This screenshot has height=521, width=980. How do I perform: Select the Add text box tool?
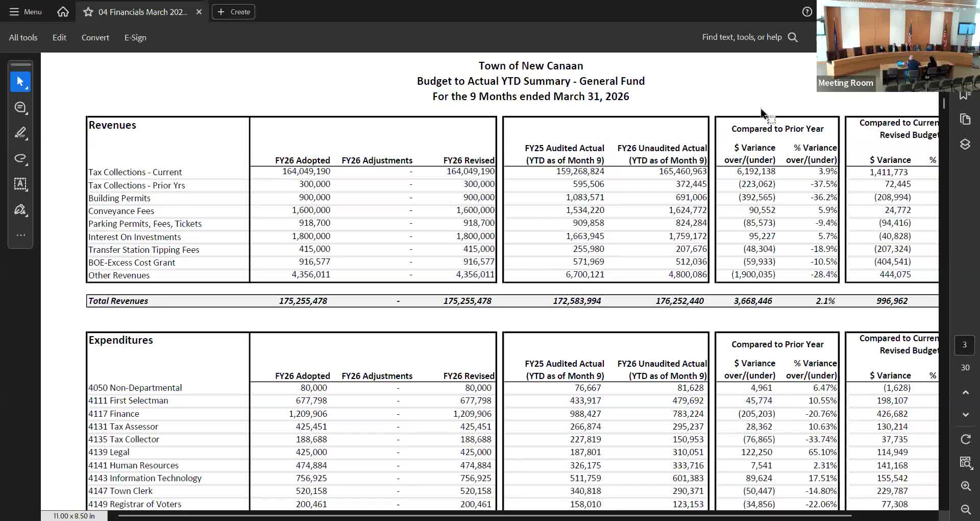pyautogui.click(x=20, y=184)
